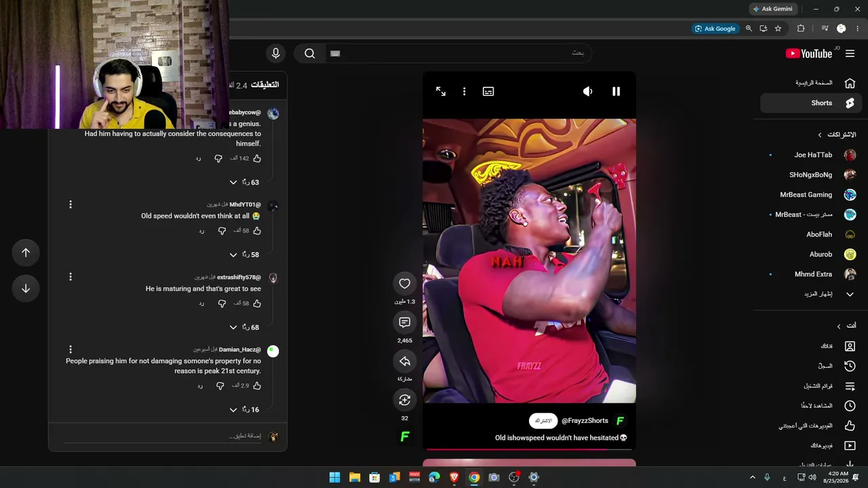This screenshot has width=868, height=488.
Task: Open the MrBeast Gaming subscription
Action: point(811,195)
